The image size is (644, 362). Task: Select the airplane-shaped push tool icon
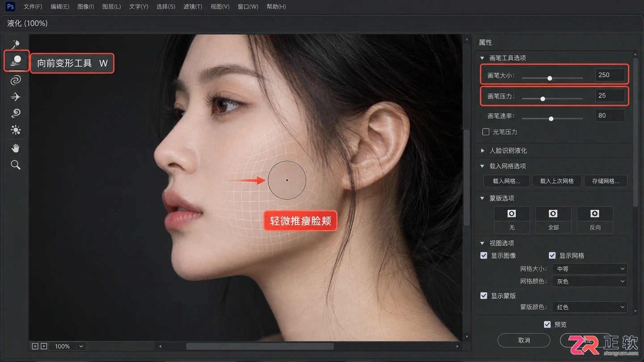point(16,97)
